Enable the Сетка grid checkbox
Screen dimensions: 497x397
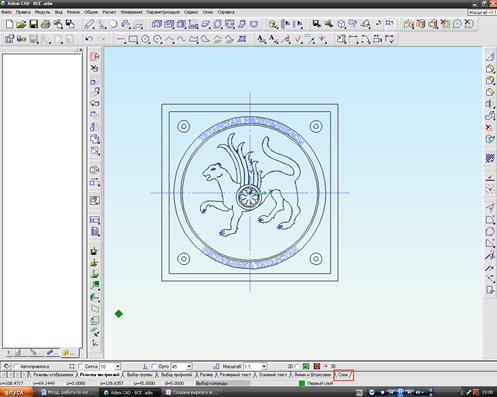point(80,366)
